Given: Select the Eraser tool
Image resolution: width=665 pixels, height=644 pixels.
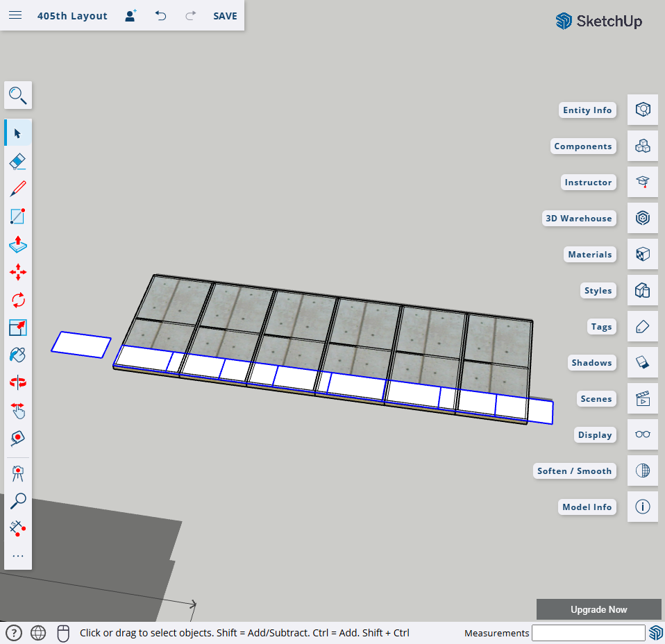Looking at the screenshot, I should [x=18, y=162].
